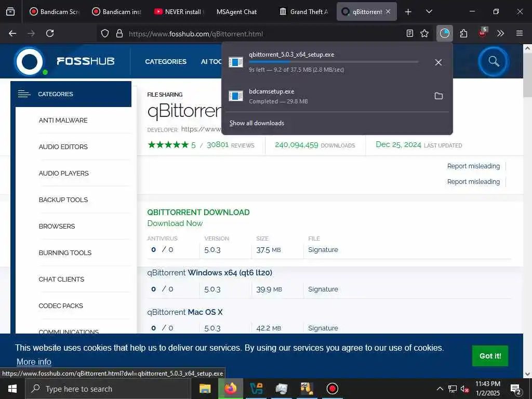The image size is (532, 399).
Task: Download qBittorrent Mac OS X
Action: [x=184, y=312]
